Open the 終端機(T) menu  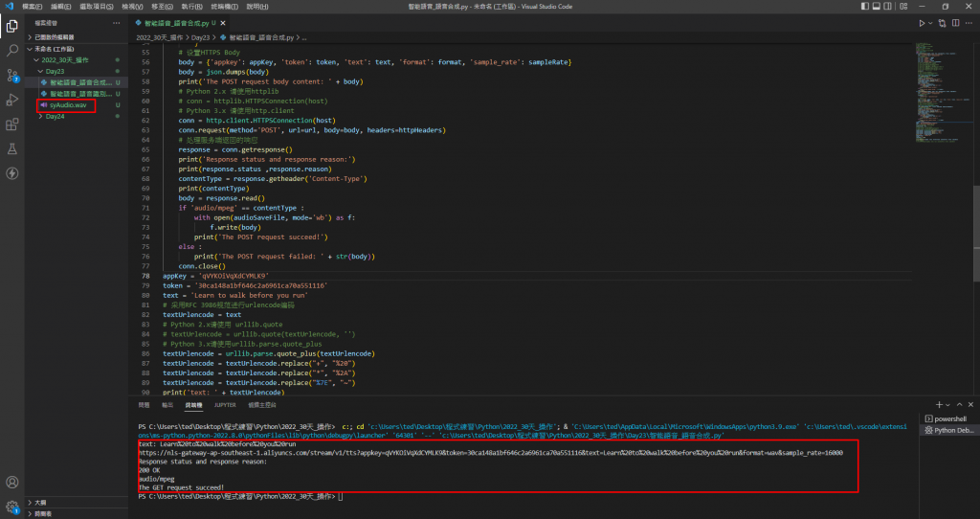[224, 7]
